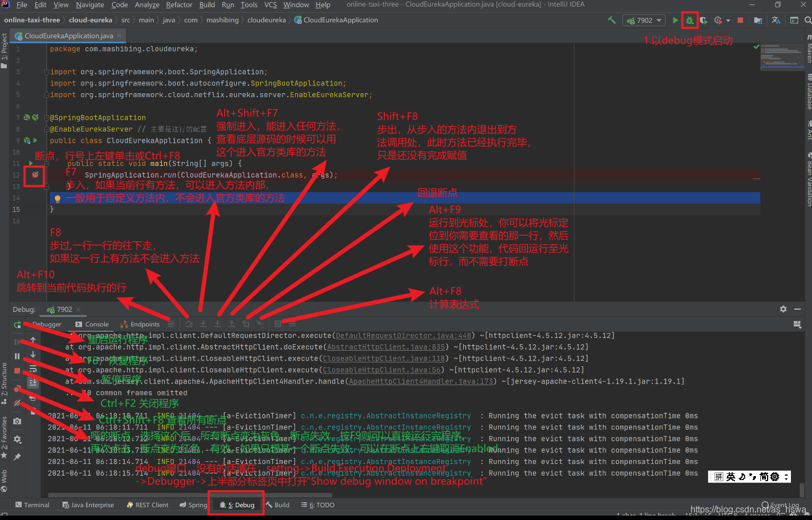The width and height of the screenshot is (812, 520).
Task: Stop the app via top toolbar red square
Action: point(740,20)
